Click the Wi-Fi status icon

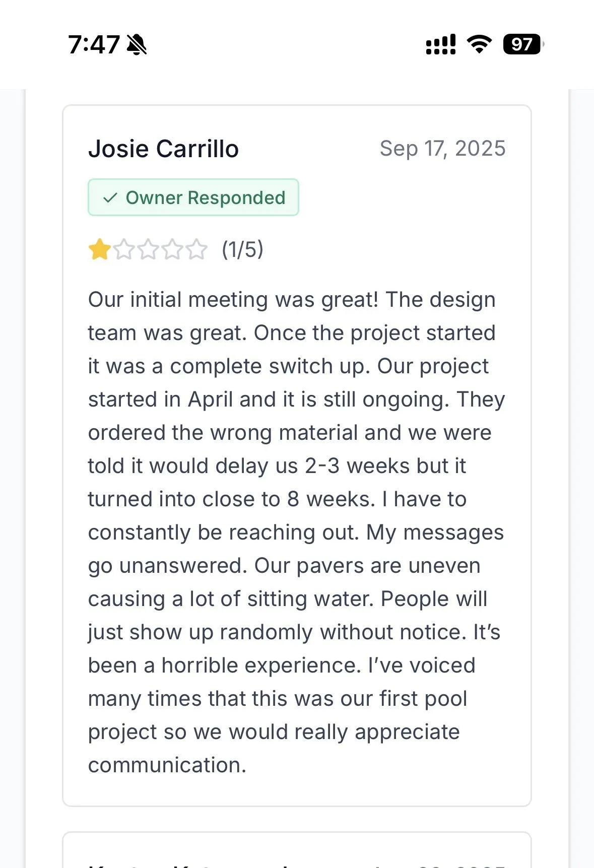479,44
